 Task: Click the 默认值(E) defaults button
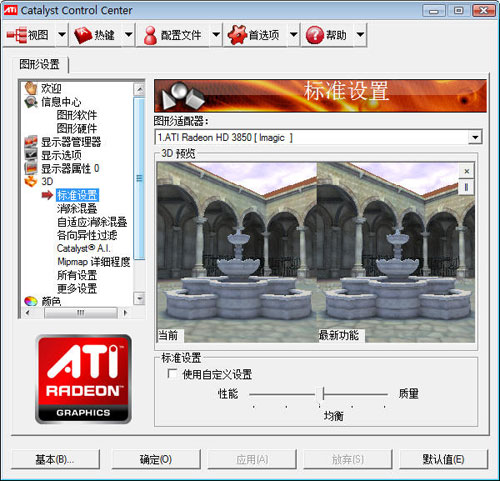(443, 459)
